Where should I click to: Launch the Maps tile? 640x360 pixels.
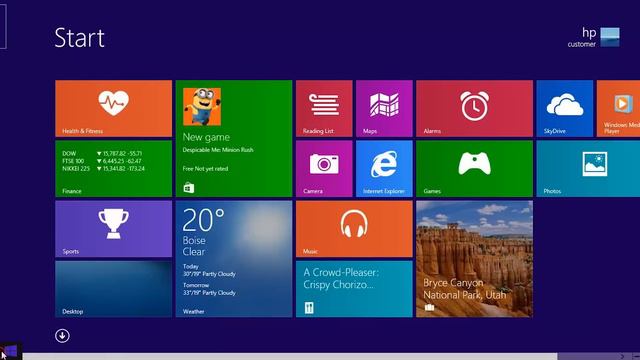pos(384,108)
